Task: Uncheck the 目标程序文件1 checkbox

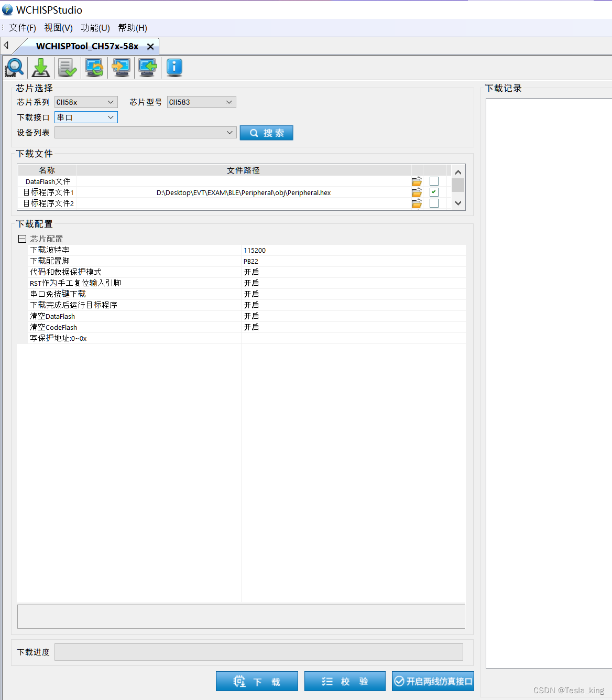Action: click(x=434, y=192)
